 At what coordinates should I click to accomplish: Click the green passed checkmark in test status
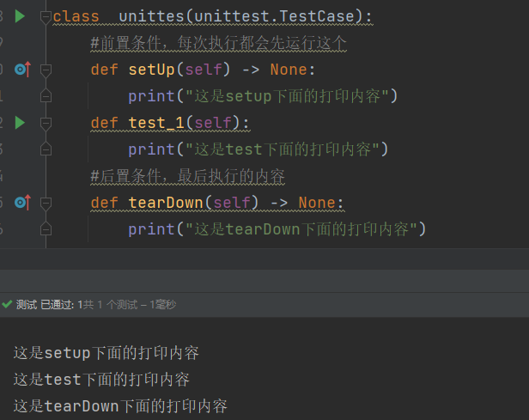coord(7,304)
